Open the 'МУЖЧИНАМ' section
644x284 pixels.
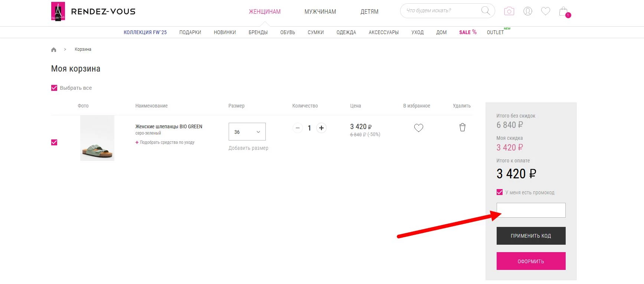pos(320,12)
